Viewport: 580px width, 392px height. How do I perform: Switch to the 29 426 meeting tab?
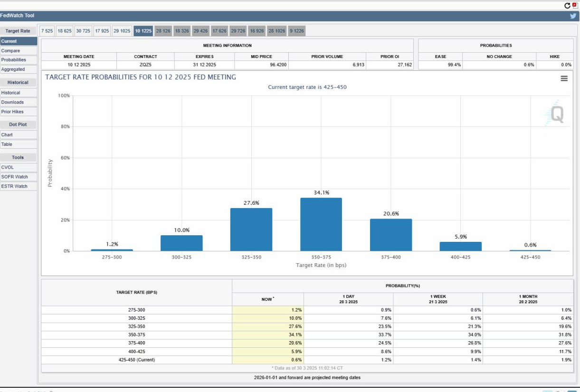(x=201, y=31)
